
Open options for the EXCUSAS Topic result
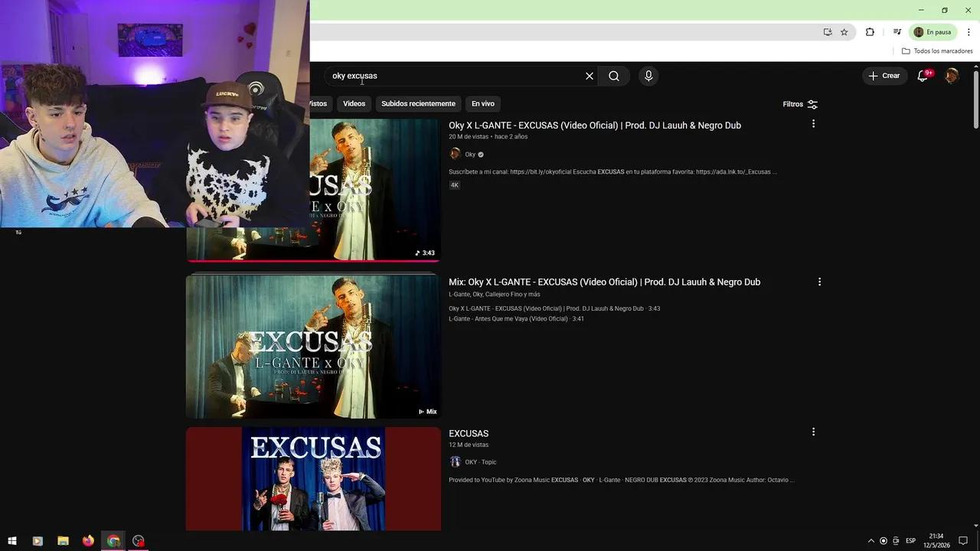pos(813,432)
